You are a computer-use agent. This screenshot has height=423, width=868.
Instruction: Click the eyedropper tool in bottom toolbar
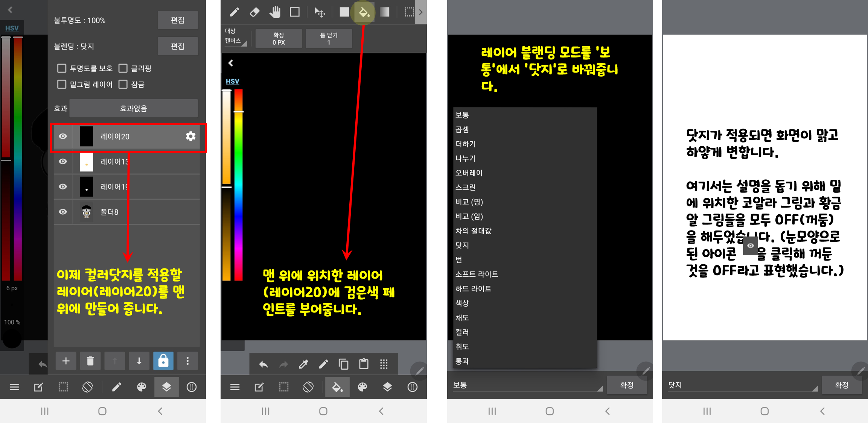(303, 364)
